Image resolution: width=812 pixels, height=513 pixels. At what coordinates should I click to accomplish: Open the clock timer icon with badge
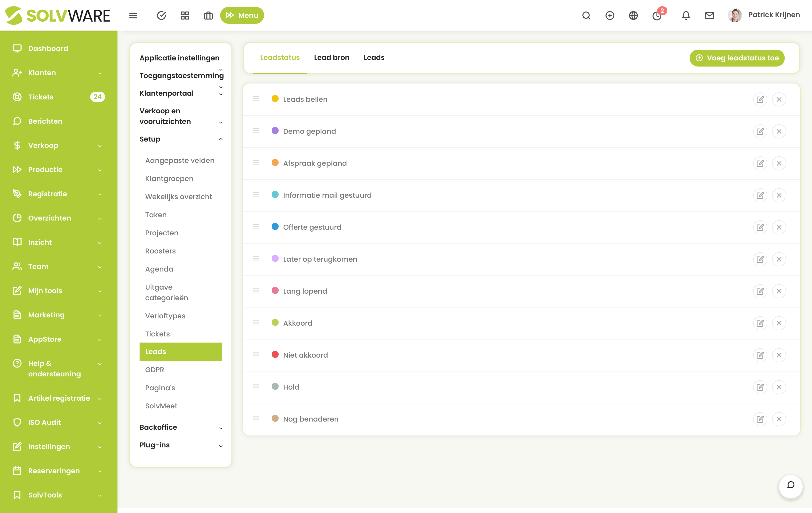pyautogui.click(x=657, y=16)
